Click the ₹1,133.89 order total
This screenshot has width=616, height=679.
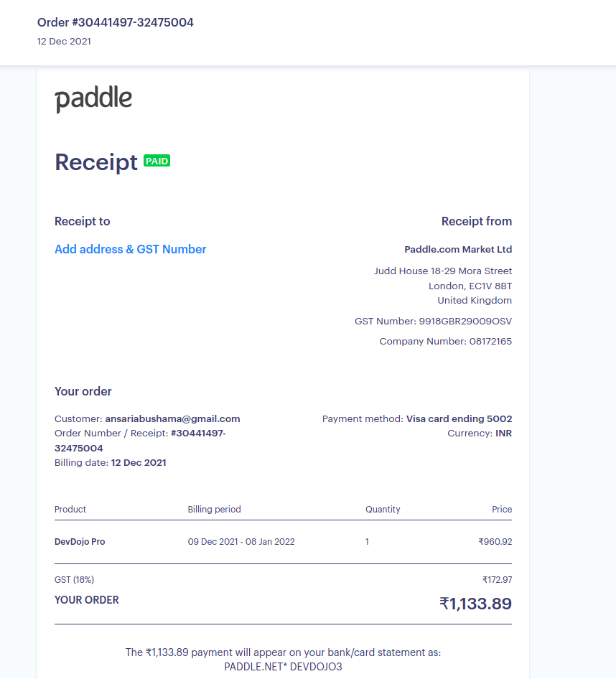pyautogui.click(x=476, y=604)
